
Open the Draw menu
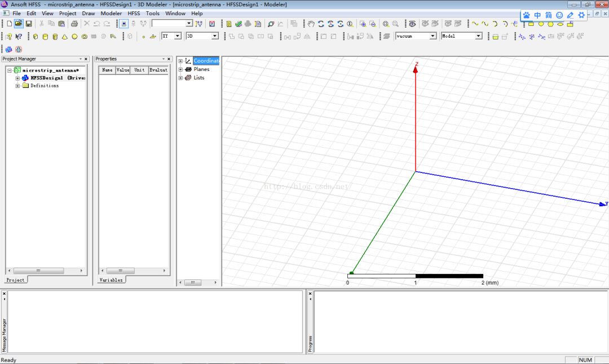[89, 13]
